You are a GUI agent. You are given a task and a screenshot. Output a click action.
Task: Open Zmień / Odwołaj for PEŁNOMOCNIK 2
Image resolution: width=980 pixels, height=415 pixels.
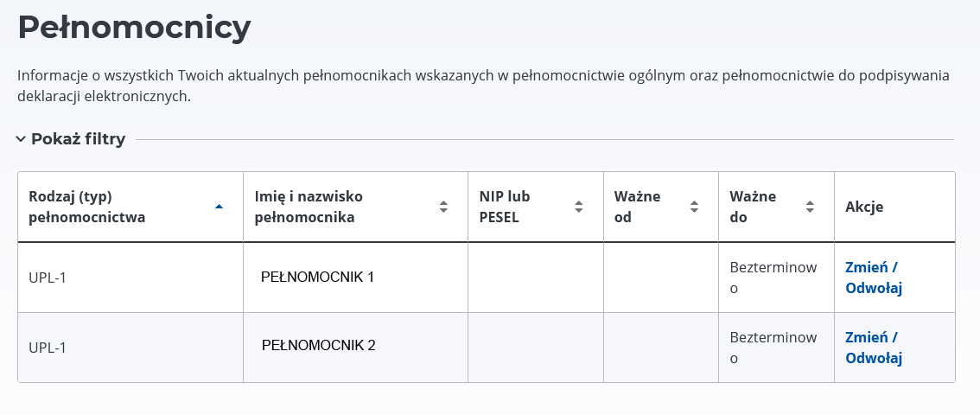[x=873, y=348]
